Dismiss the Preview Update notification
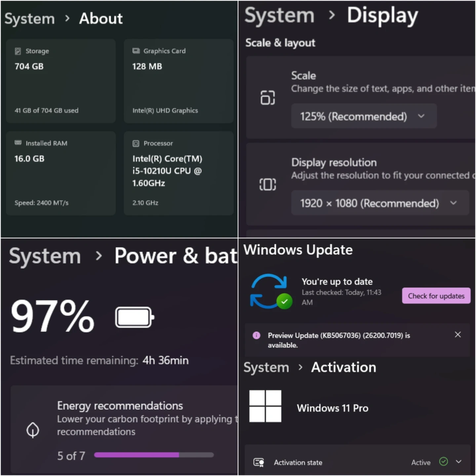Image resolution: width=476 pixels, height=476 pixels. (x=458, y=335)
